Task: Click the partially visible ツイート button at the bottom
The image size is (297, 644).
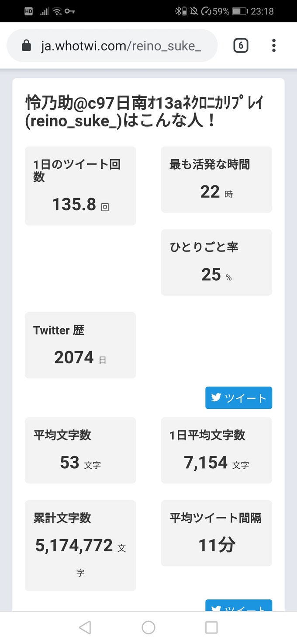Action: pos(238,605)
